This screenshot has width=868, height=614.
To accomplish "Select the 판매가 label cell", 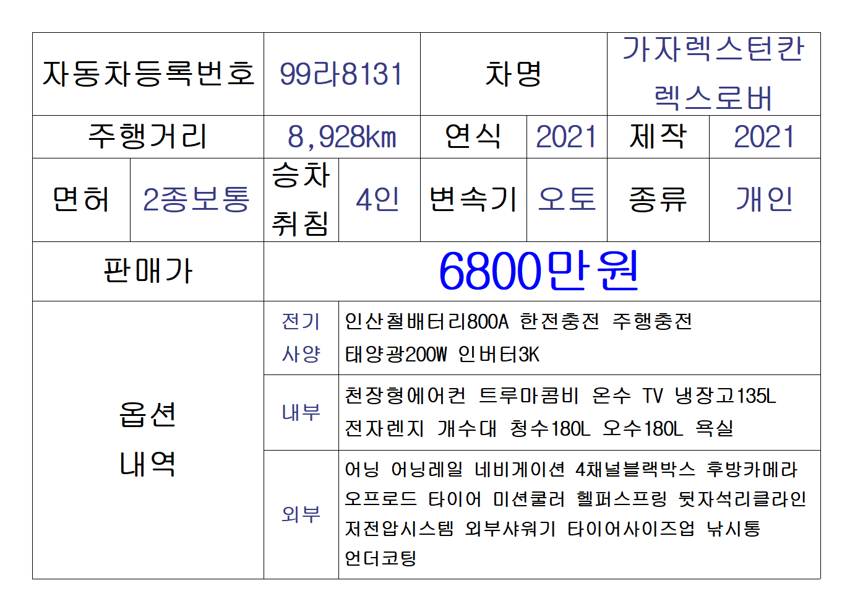I will pos(148,271).
